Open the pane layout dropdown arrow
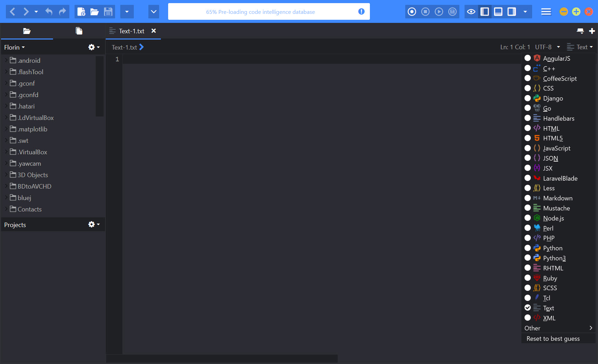 525,12
